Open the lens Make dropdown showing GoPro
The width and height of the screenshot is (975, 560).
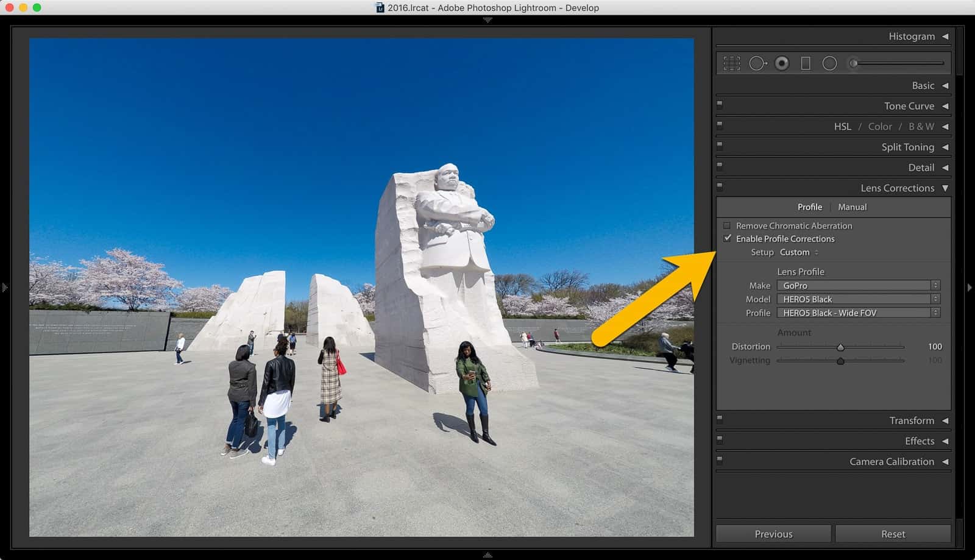(x=859, y=285)
